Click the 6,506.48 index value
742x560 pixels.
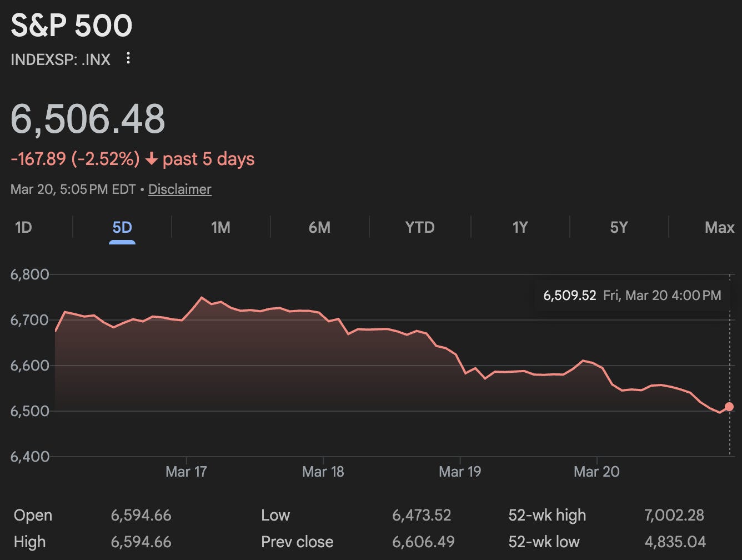[88, 119]
